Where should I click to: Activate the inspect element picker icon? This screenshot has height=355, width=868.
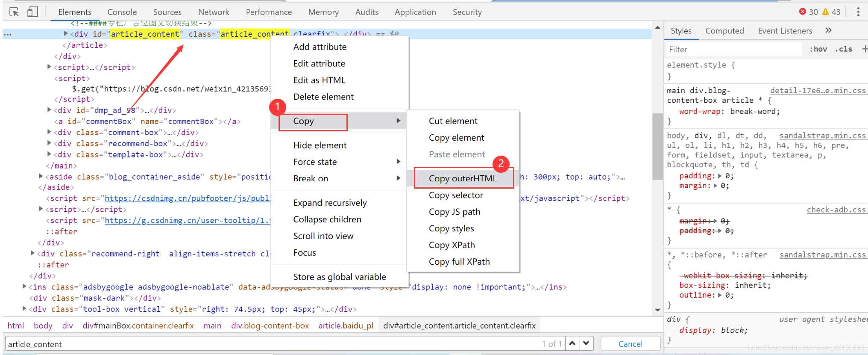click(x=14, y=12)
